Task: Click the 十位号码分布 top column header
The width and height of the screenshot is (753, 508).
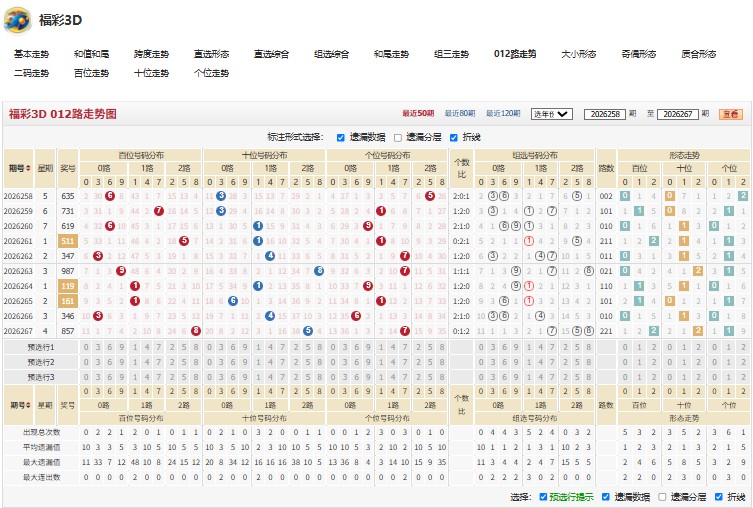Action: point(264,155)
